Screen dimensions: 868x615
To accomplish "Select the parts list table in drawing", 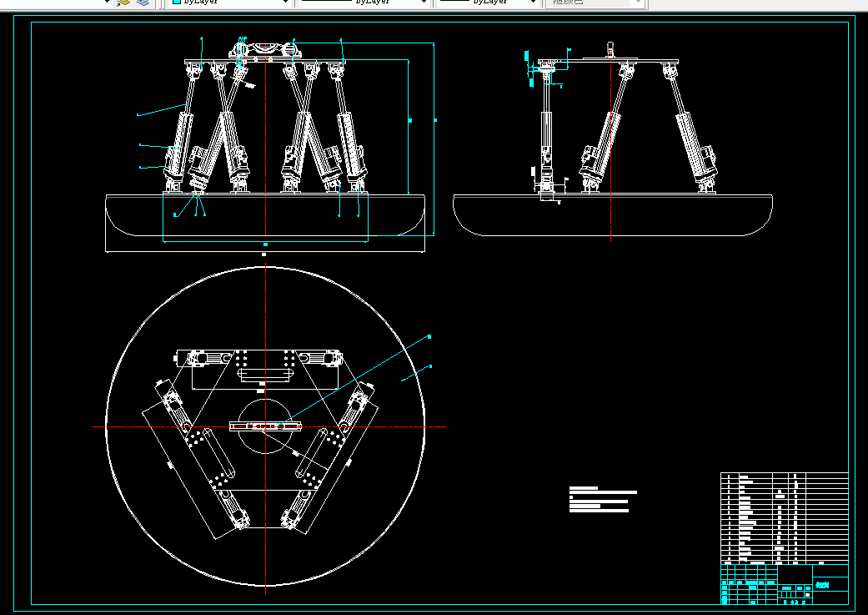I will [784, 518].
